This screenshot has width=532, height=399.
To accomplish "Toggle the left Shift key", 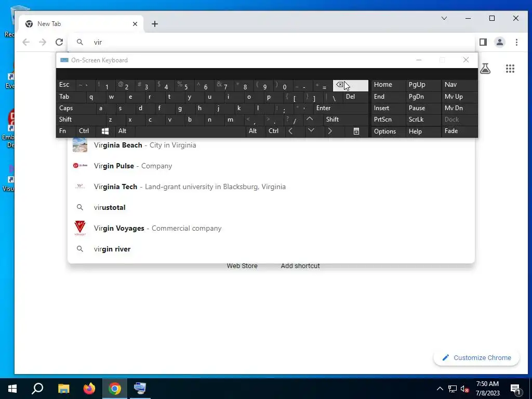I will pyautogui.click(x=82, y=119).
